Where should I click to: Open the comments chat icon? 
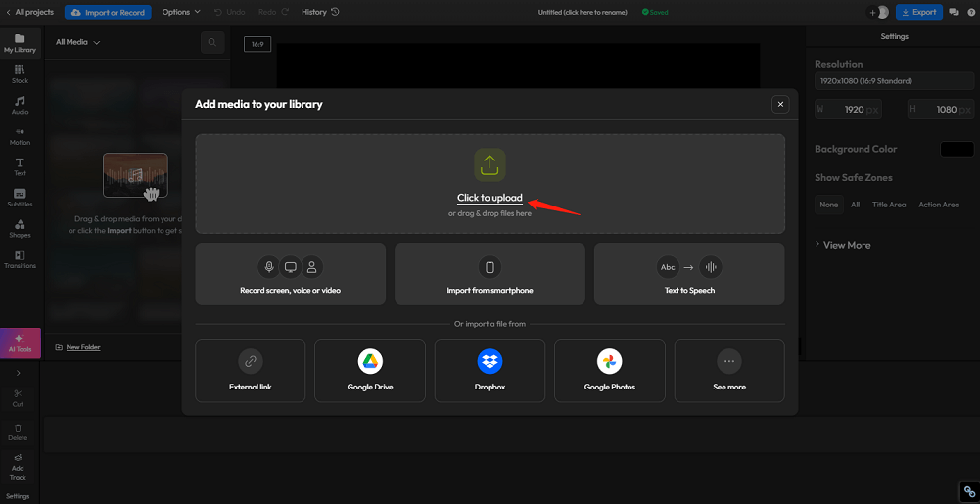[954, 12]
